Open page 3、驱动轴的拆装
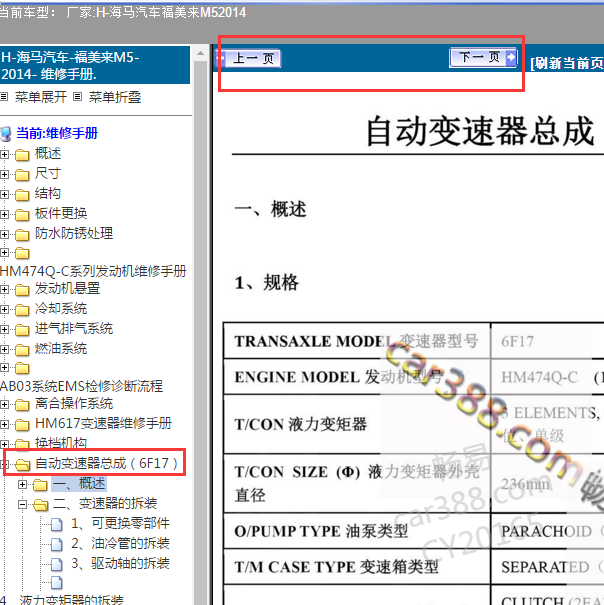 point(120,564)
